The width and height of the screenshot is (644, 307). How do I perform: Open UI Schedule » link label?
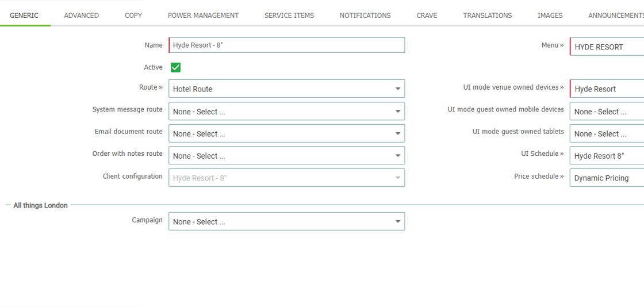click(543, 153)
